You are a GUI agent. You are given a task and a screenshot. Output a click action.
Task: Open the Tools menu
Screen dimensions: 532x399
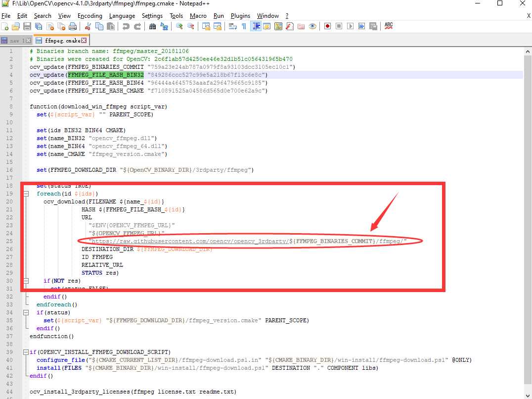click(x=176, y=16)
